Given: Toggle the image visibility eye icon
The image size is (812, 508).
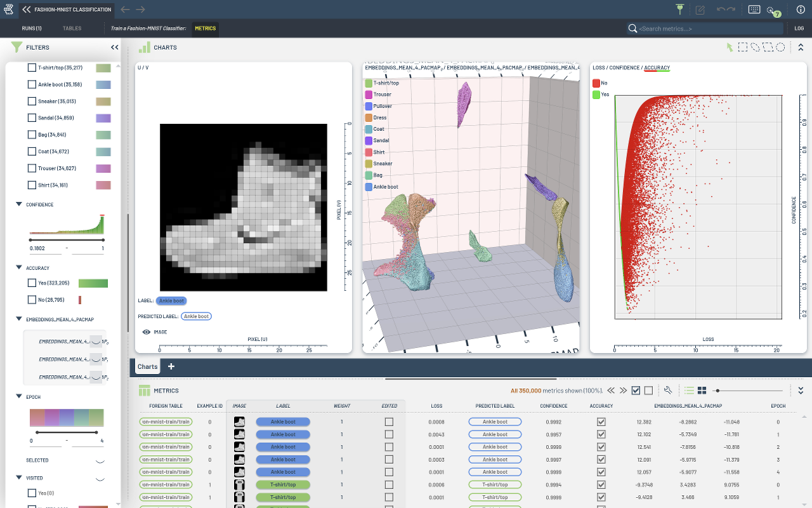Looking at the screenshot, I should click(146, 331).
